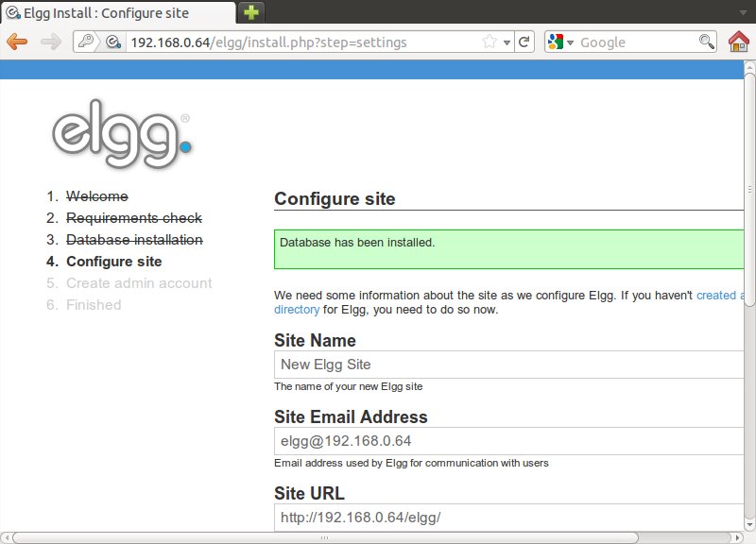Click the Site Email Address label
756x544 pixels.
pyautogui.click(x=351, y=417)
